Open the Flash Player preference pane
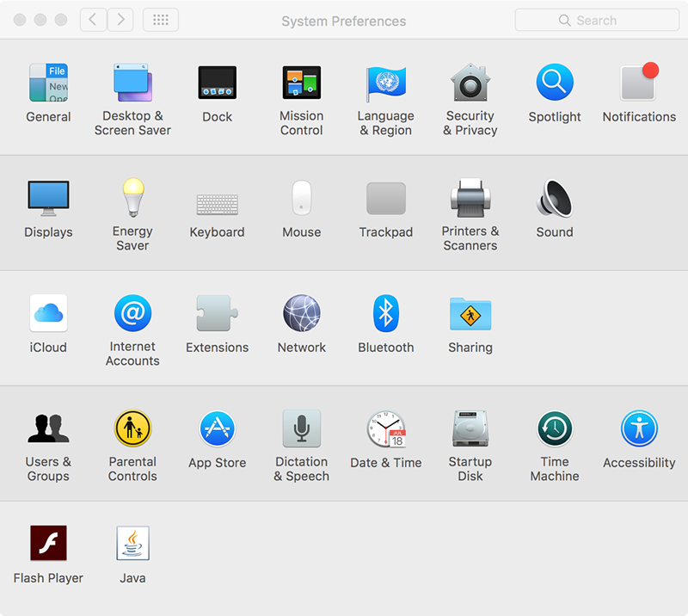The width and height of the screenshot is (688, 616). click(x=48, y=545)
